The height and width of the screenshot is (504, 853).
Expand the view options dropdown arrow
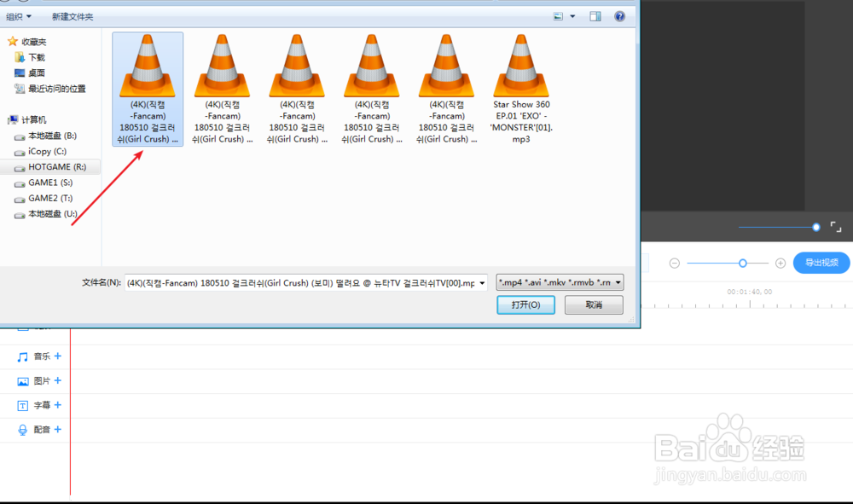[572, 16]
